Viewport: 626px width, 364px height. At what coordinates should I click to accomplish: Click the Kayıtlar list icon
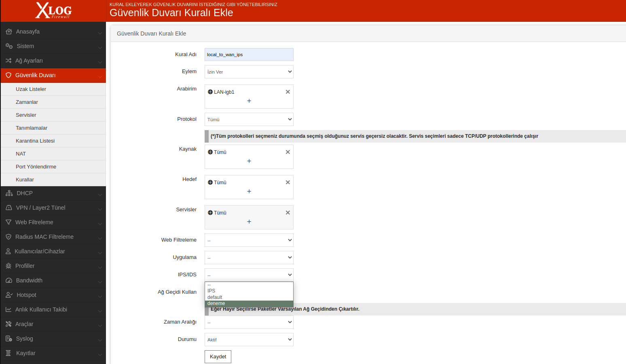(x=8, y=353)
